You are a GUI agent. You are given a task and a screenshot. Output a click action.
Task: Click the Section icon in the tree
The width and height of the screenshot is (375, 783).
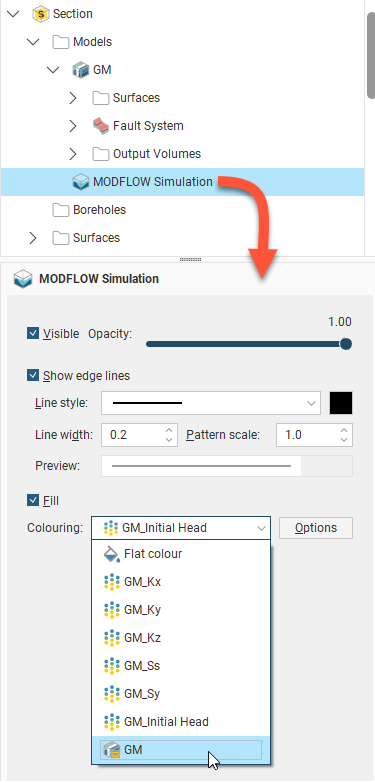tap(40, 14)
